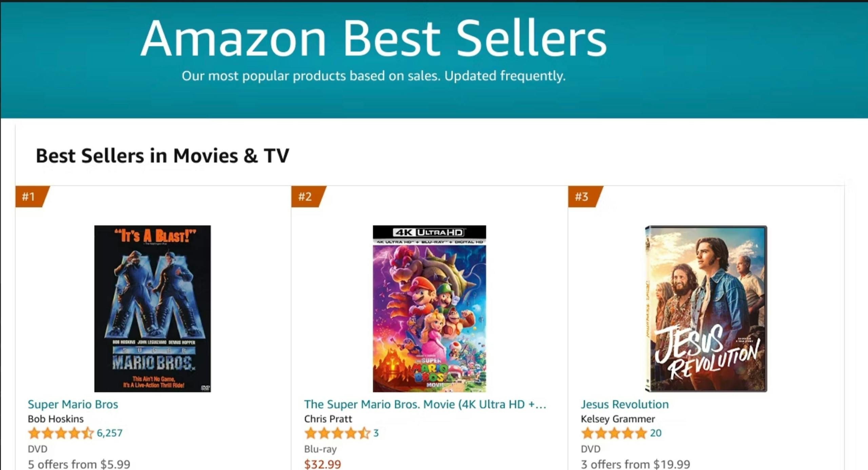Open 5 offers from $5.99 link
The width and height of the screenshot is (868, 470).
pos(79,464)
